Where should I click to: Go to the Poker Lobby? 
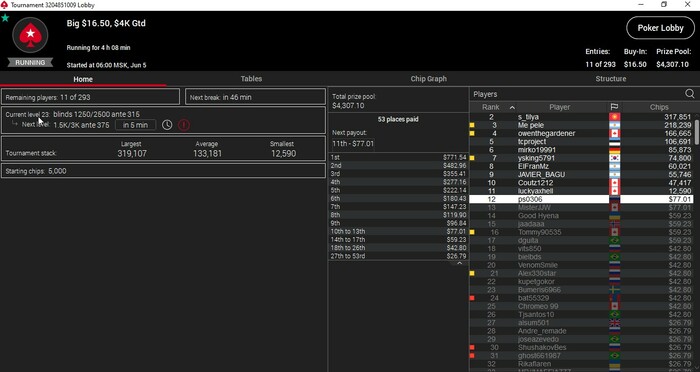(x=660, y=28)
